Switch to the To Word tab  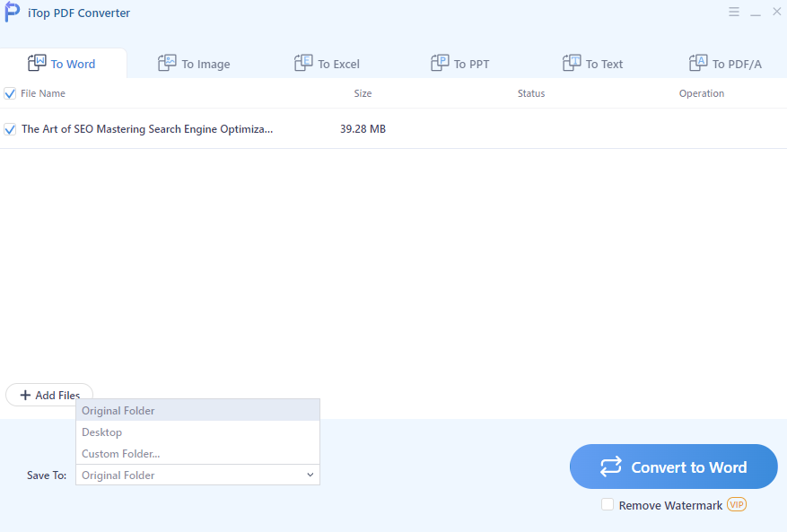click(63, 64)
